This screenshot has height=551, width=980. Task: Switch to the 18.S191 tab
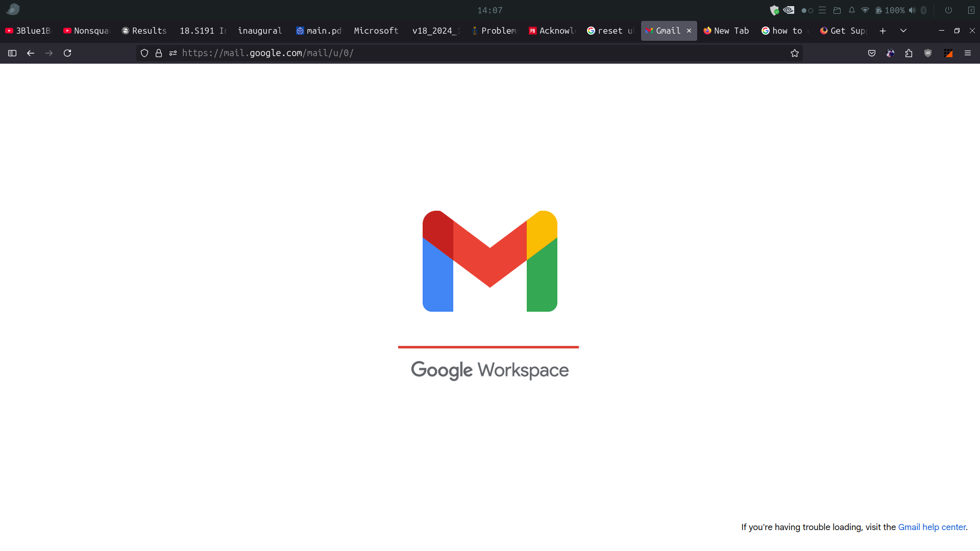point(203,31)
